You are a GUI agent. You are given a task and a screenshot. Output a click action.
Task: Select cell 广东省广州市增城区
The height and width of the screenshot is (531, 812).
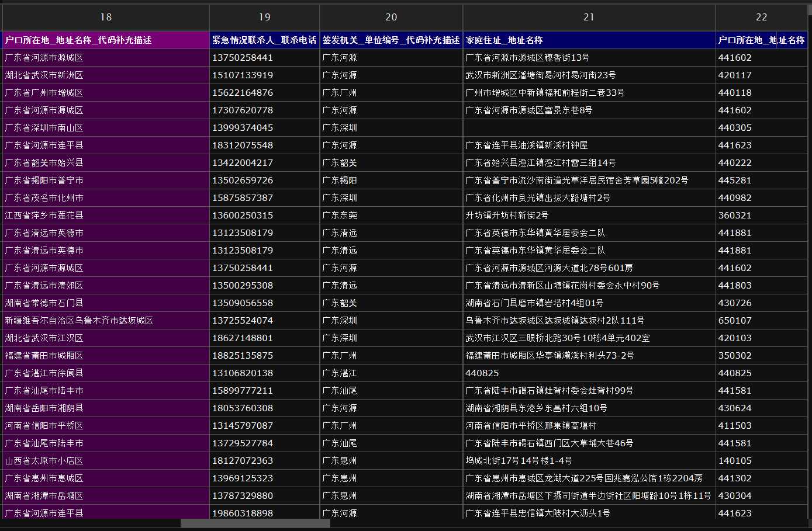click(106, 93)
